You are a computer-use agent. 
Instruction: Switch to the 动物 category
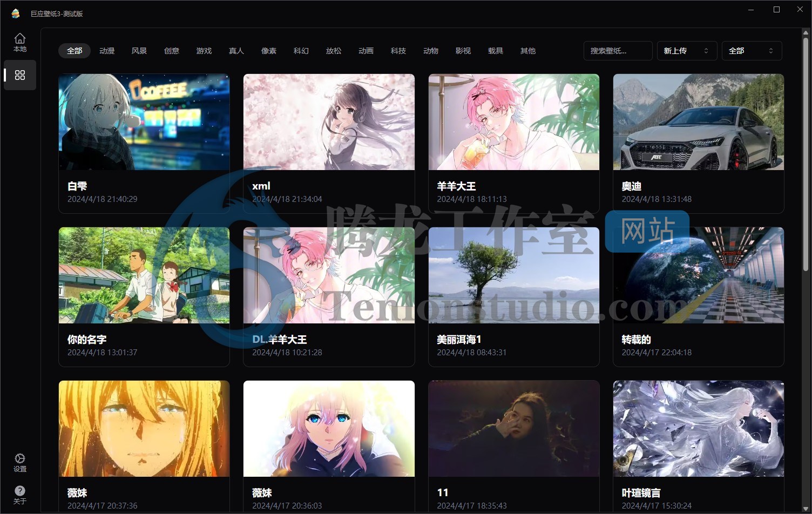click(x=431, y=51)
